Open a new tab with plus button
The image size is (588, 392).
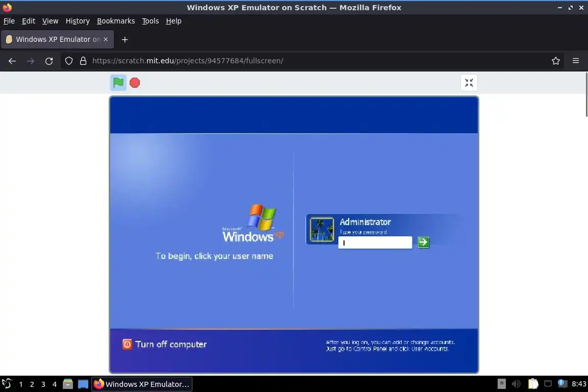(125, 40)
